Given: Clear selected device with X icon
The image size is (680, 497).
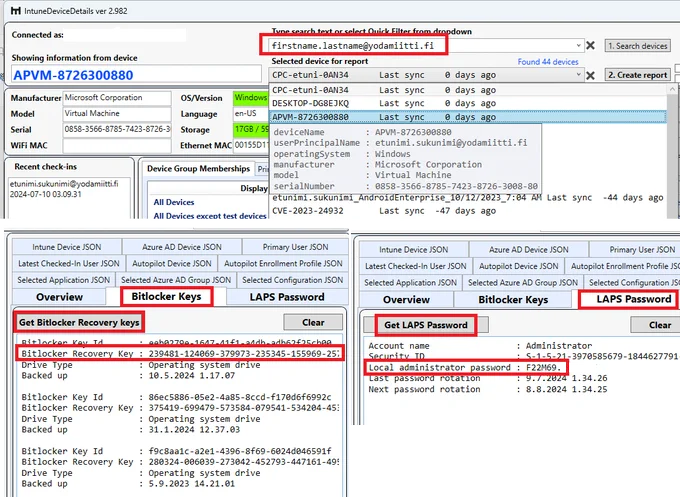Looking at the screenshot, I should (x=590, y=76).
